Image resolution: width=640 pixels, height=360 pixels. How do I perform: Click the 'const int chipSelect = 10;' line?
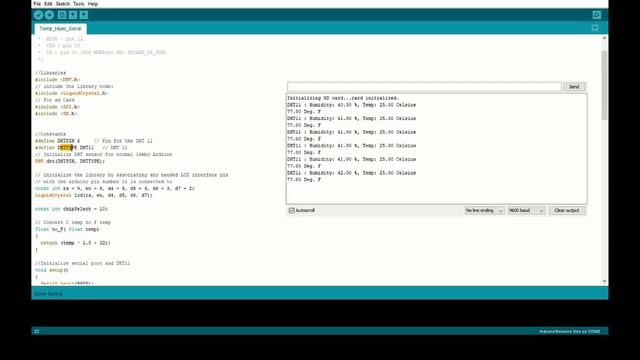click(71, 209)
